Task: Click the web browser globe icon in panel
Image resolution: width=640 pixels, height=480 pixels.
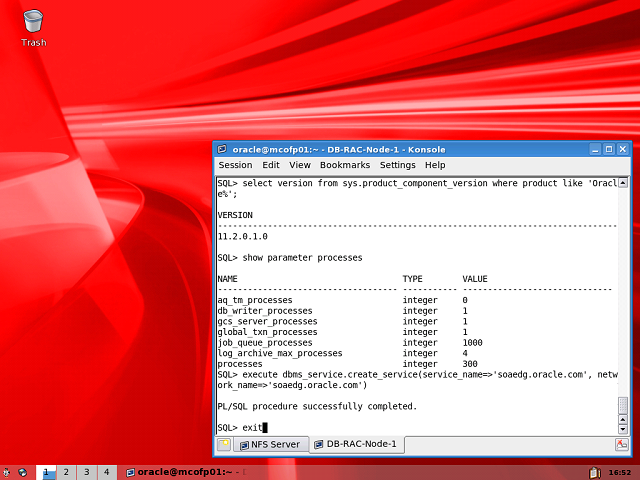Action: coord(23,473)
